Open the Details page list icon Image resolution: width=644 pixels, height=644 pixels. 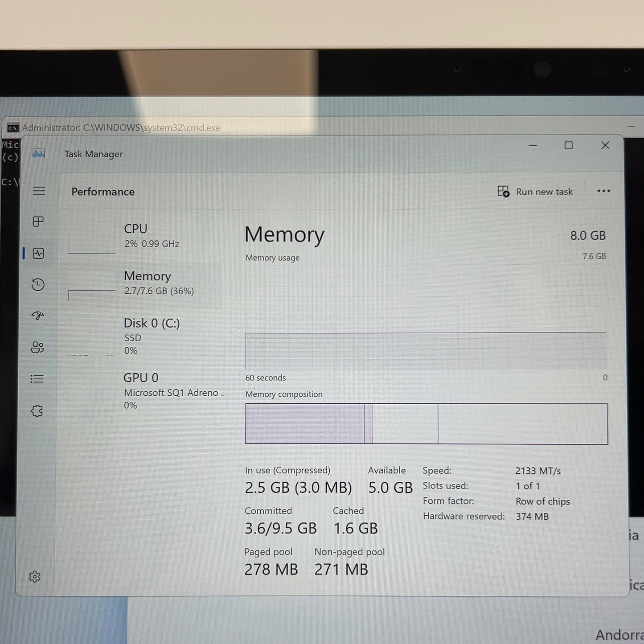(37, 379)
